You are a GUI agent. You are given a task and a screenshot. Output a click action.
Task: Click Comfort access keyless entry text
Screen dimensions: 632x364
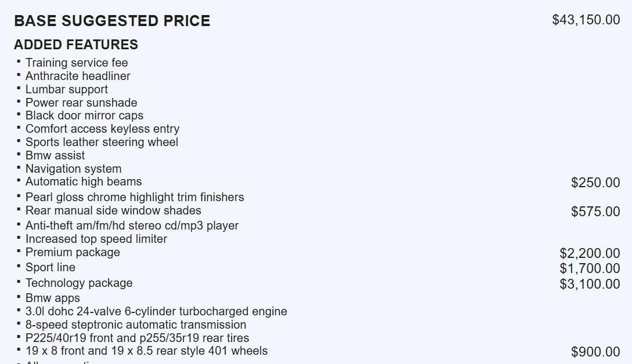point(102,129)
